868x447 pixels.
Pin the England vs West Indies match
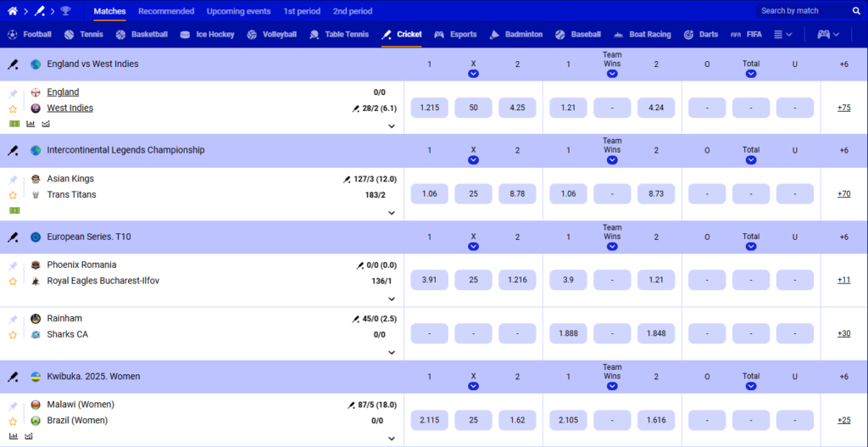tap(14, 93)
